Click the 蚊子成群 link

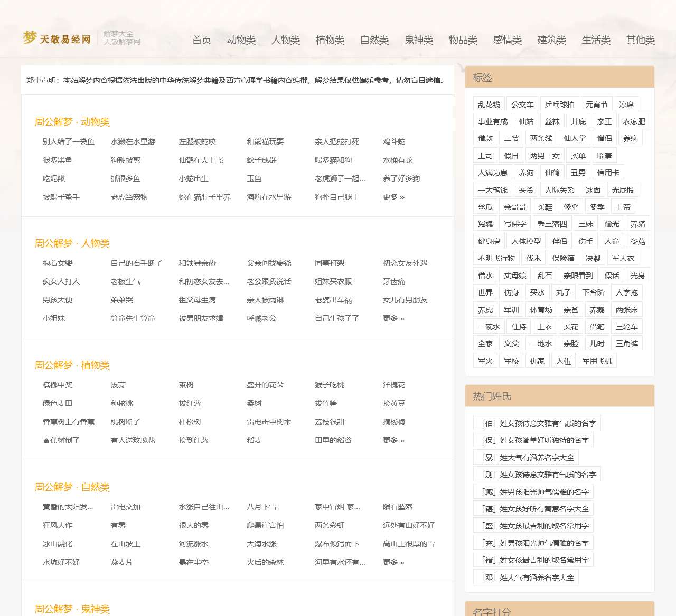[x=262, y=160]
